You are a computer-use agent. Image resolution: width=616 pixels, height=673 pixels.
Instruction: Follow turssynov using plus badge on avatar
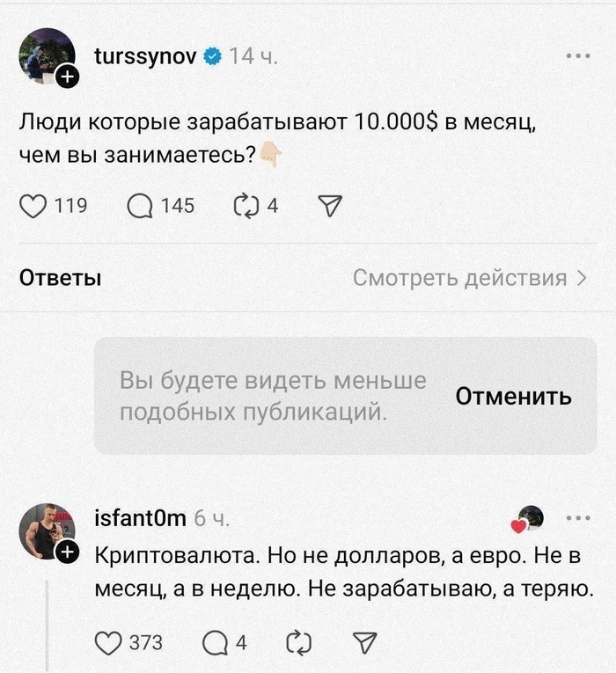tap(68, 77)
